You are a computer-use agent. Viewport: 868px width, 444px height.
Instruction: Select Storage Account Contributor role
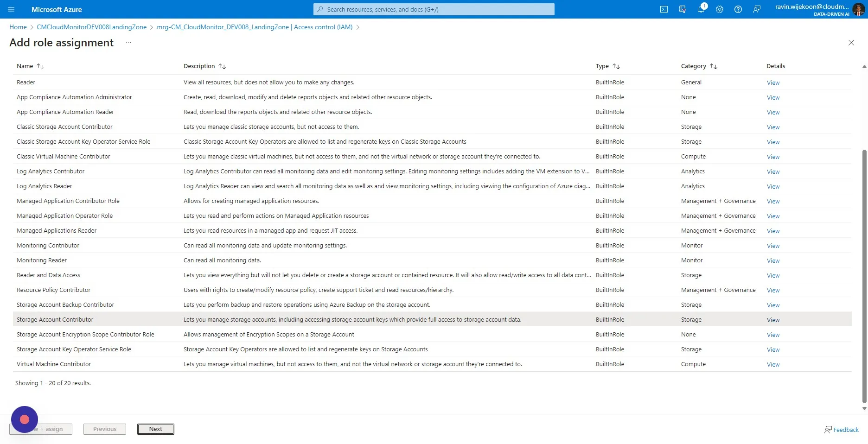coord(432,319)
